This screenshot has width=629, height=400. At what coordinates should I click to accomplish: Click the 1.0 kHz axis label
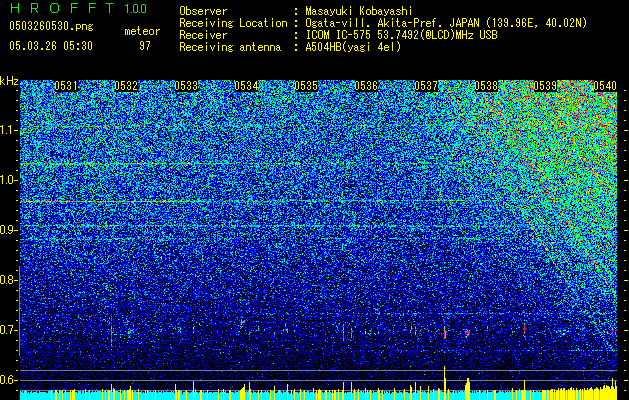pos(9,180)
